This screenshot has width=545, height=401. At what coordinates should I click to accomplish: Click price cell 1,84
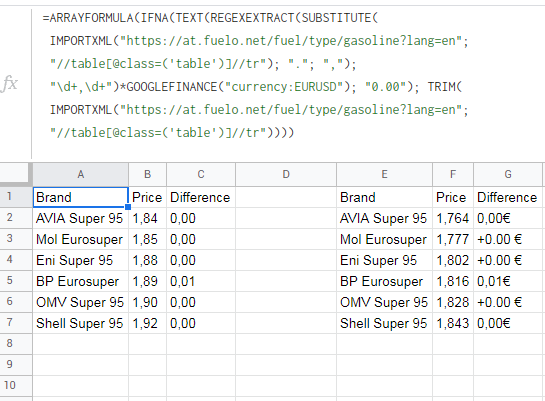pyautogui.click(x=147, y=218)
